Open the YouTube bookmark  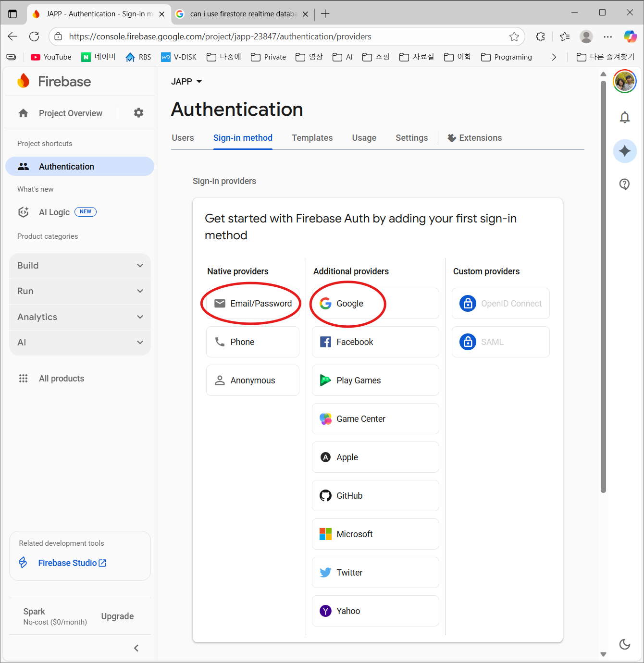(51, 57)
